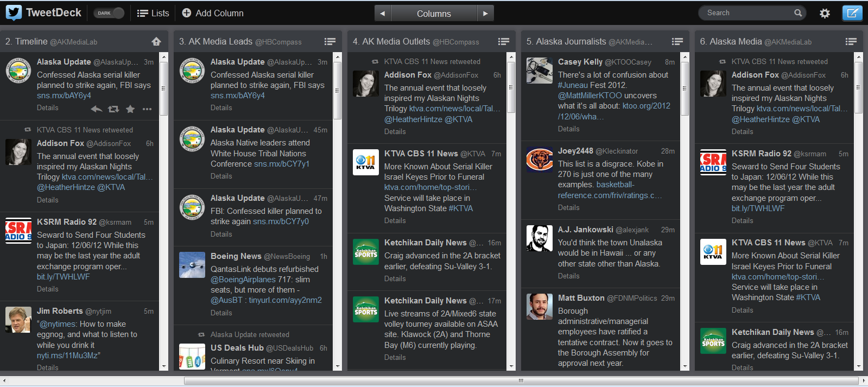Toggle the DARK theme switch
The height and width of the screenshot is (387, 868).
pyautogui.click(x=109, y=13)
